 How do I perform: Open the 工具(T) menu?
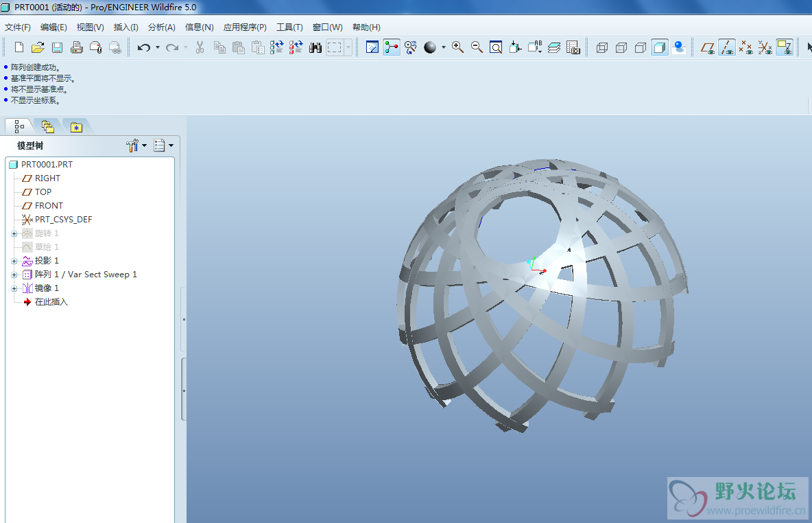pos(289,27)
